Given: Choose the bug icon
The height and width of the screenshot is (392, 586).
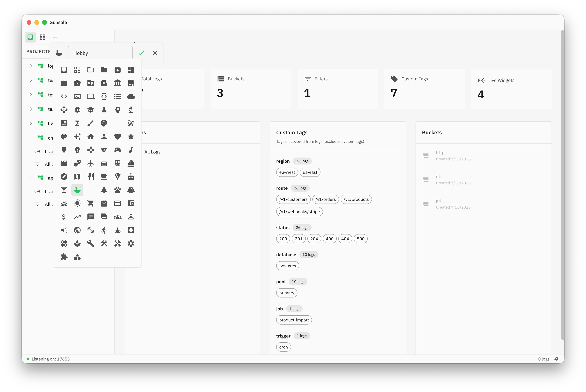Looking at the screenshot, I should 77,110.
